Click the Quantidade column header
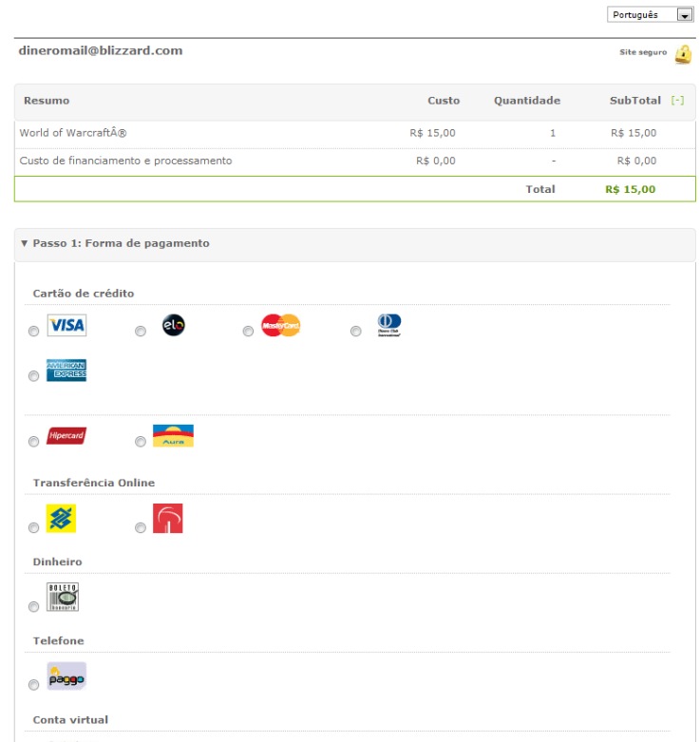This screenshot has height=742, width=700. [527, 101]
